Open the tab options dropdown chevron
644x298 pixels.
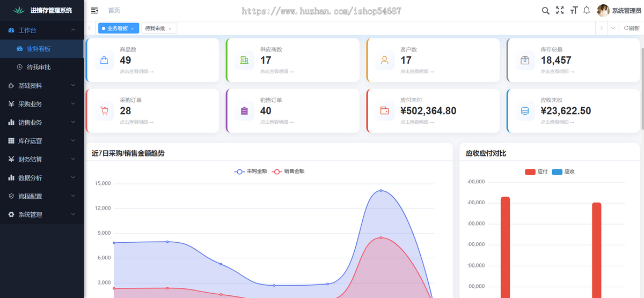(x=613, y=28)
